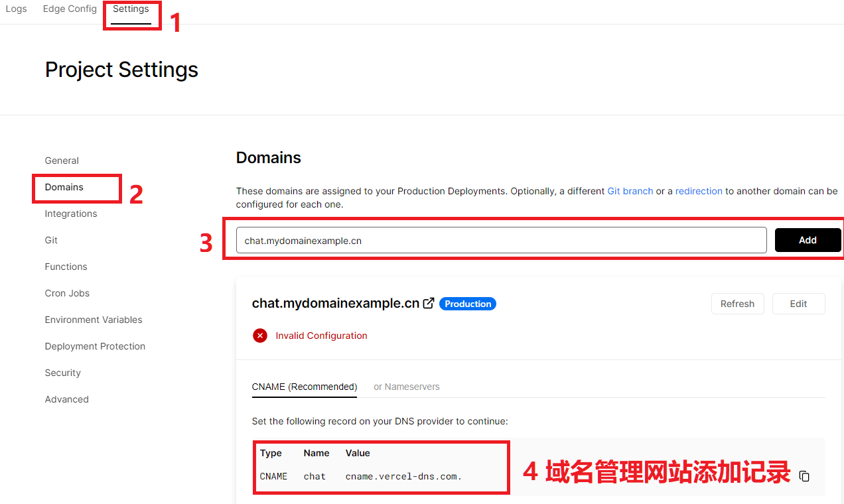Click the copy DNS record icon
The image size is (844, 504).
804,476
